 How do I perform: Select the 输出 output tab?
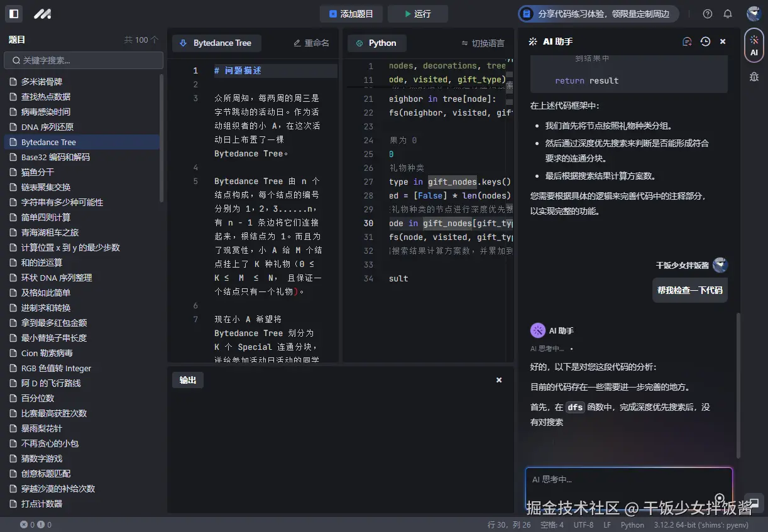pos(188,380)
